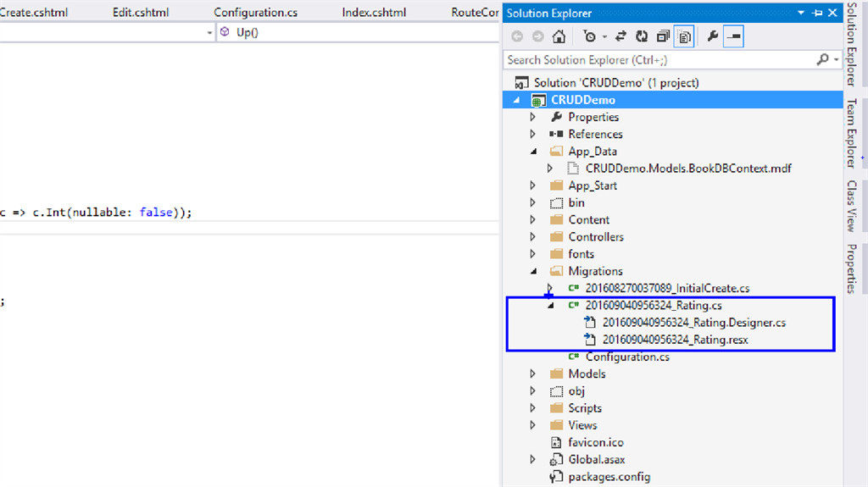Click C# icon of Configuration.cs in tree
868x487 pixels.
574,357
